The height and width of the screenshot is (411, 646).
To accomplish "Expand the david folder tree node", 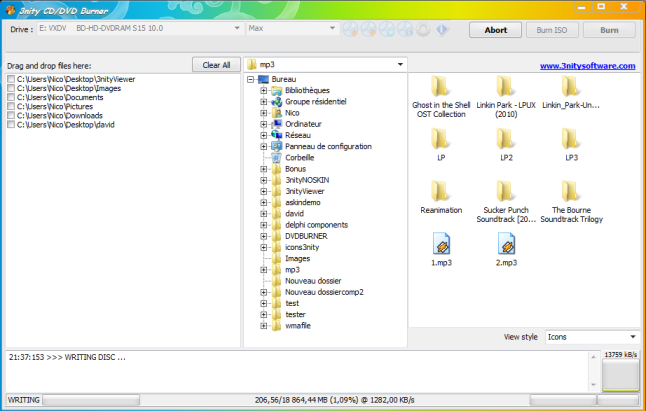I will 264,214.
